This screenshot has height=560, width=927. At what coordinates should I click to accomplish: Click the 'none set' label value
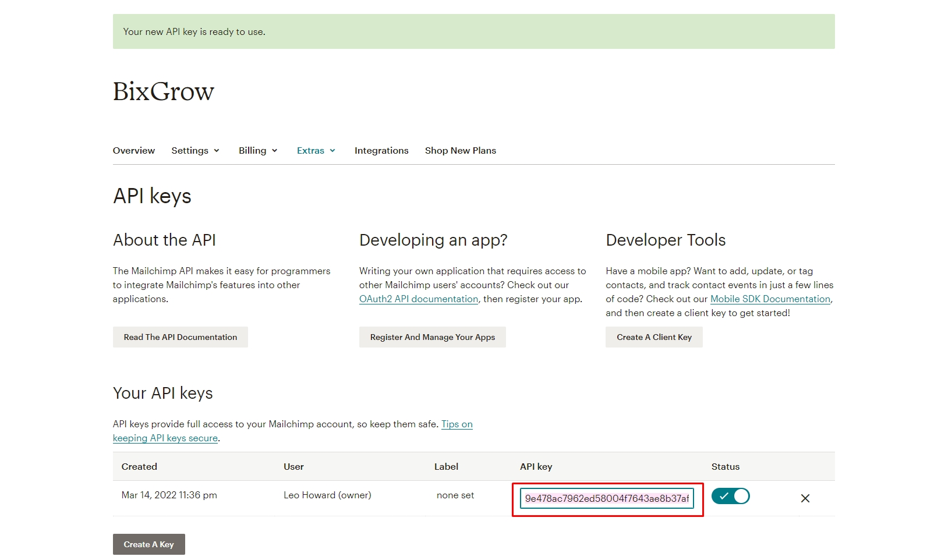tap(455, 495)
